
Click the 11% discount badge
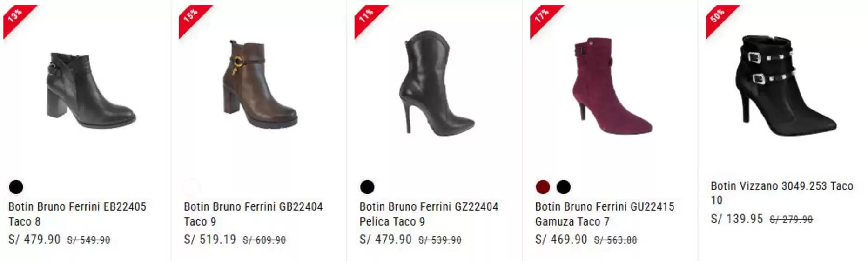366,16
